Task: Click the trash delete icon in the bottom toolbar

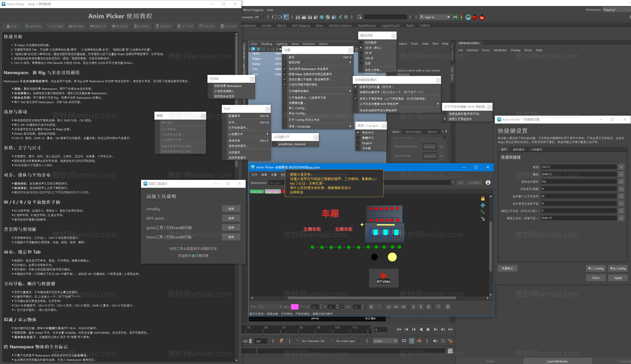Action: tap(379, 307)
